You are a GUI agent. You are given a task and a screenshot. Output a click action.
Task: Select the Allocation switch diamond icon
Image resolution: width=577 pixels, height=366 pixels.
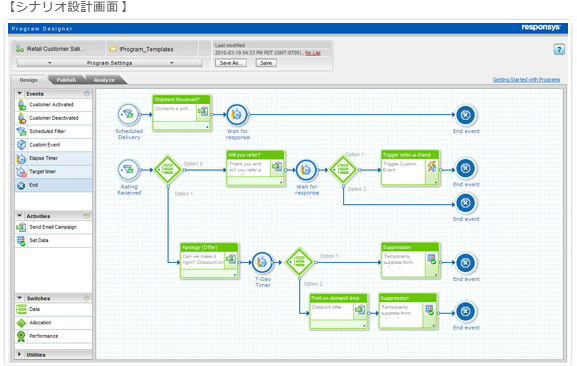pos(21,323)
